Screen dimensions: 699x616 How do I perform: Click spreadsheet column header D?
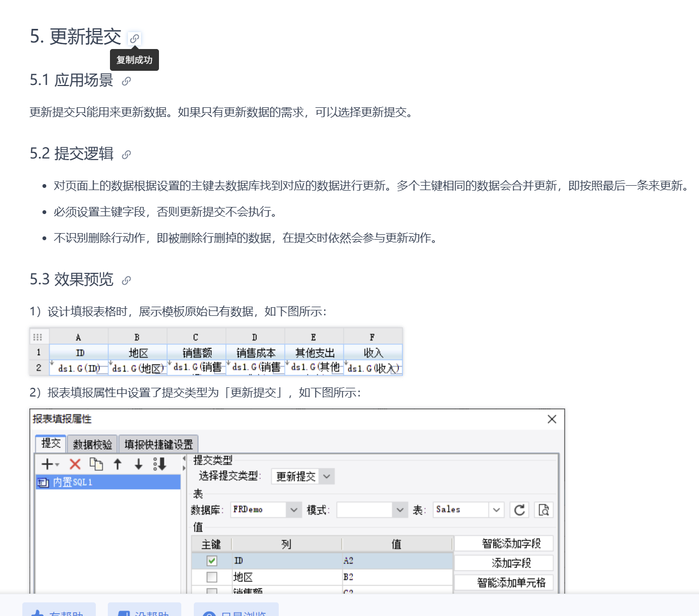tap(255, 337)
